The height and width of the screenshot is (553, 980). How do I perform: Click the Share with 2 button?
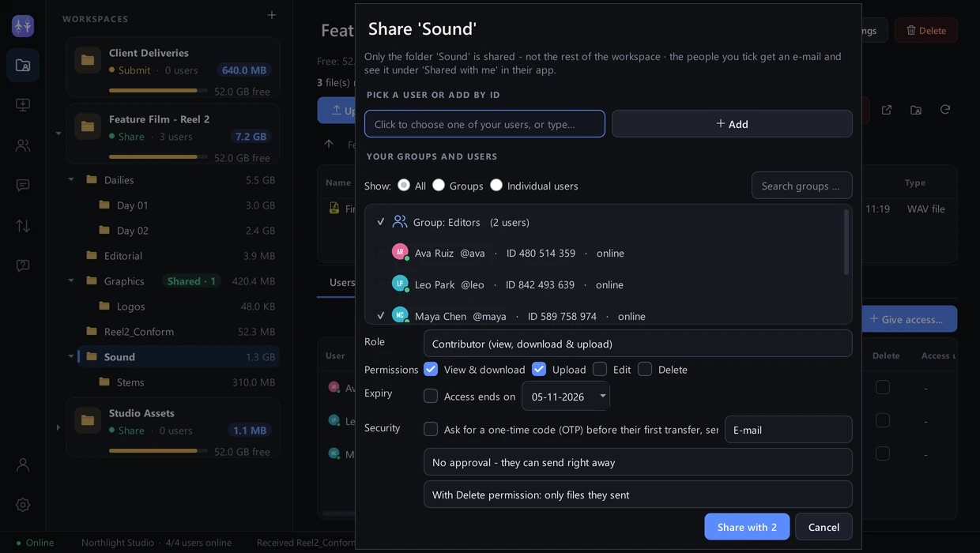747,527
